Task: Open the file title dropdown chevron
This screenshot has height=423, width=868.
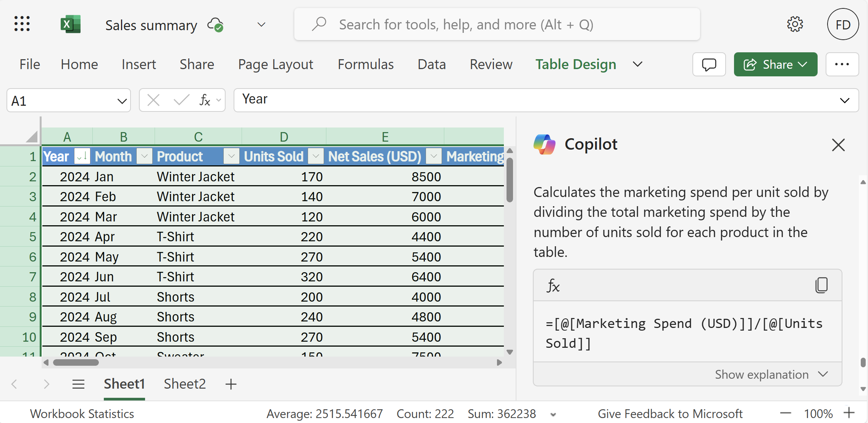Action: 261,25
